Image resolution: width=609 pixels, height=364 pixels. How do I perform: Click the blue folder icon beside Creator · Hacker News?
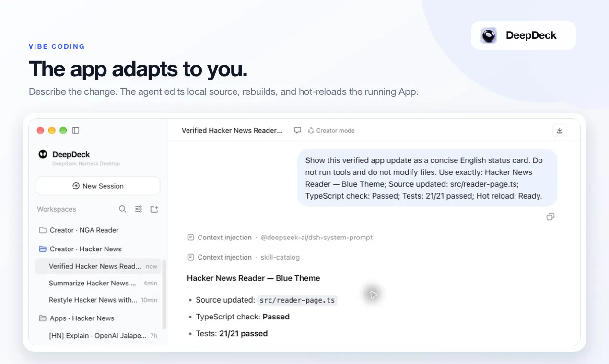point(43,249)
